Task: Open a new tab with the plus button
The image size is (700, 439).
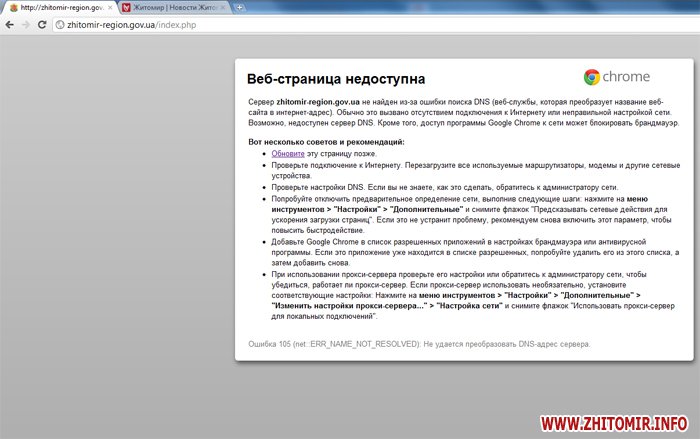Action: [240, 7]
